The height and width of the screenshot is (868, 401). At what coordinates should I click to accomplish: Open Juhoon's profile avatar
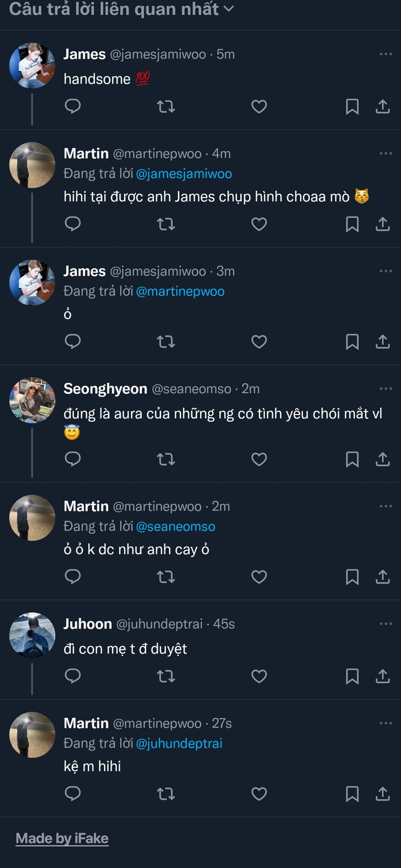pos(32,635)
